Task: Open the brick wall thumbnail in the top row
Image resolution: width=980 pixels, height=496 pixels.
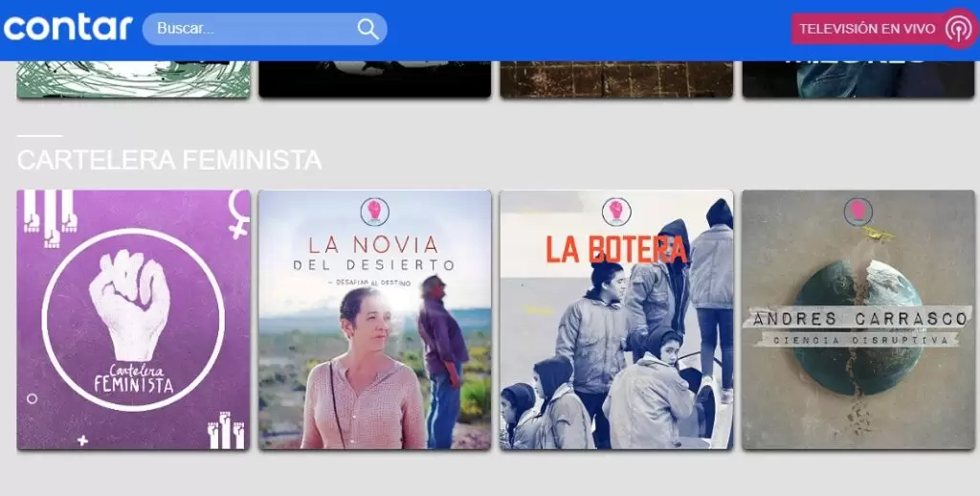Action: 615,79
